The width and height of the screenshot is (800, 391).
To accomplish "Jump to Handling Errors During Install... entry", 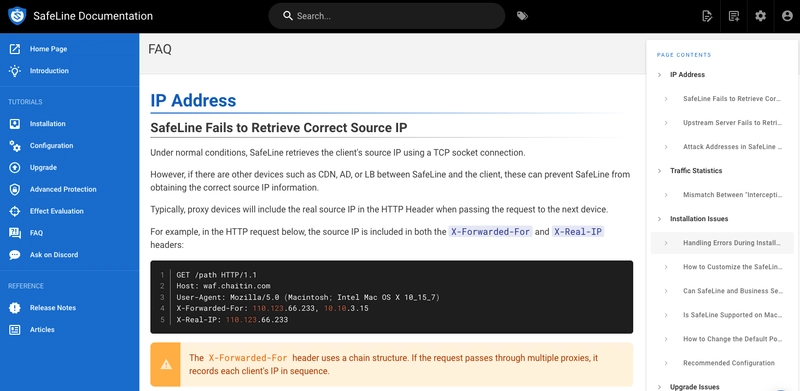I will pos(732,243).
